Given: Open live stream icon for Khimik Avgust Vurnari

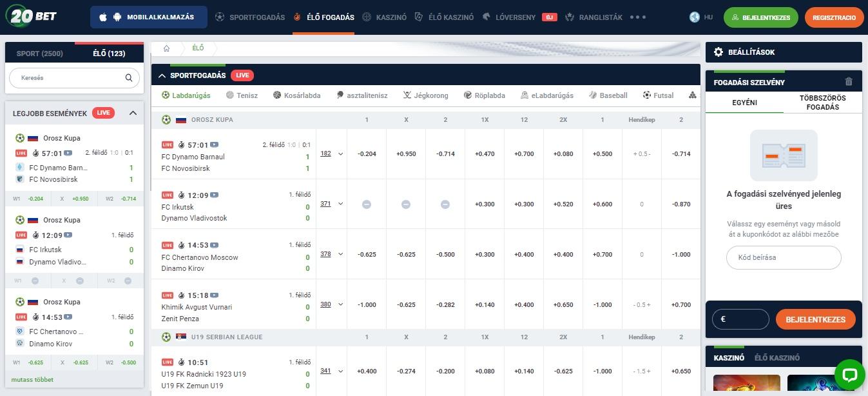Looking at the screenshot, I should pyautogui.click(x=215, y=295).
